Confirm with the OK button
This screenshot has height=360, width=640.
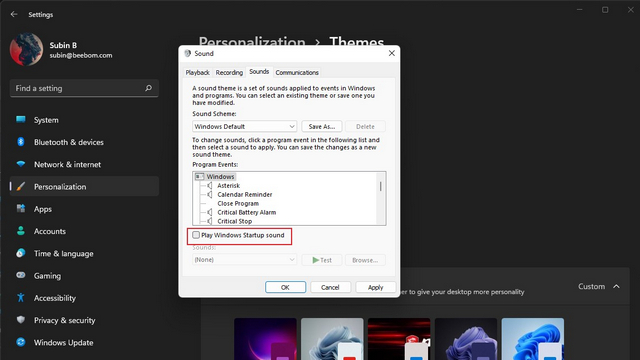[285, 287]
